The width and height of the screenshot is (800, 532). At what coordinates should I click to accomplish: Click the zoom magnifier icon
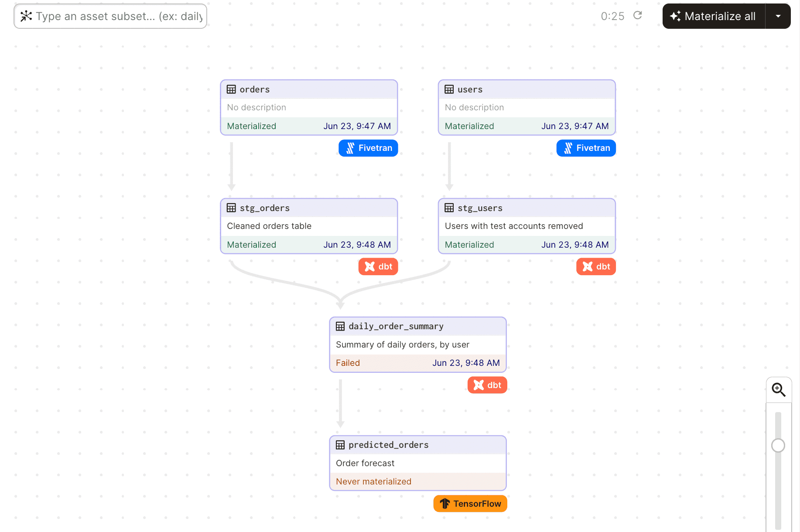tap(779, 389)
